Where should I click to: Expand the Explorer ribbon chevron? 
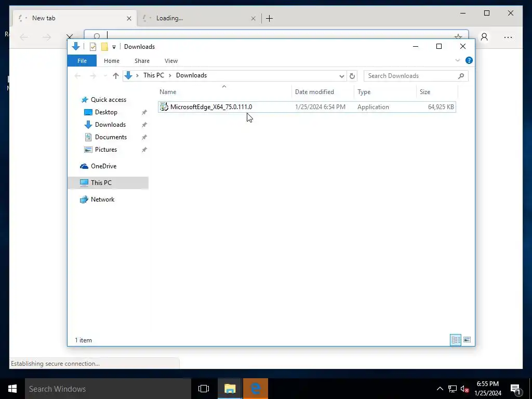click(457, 60)
